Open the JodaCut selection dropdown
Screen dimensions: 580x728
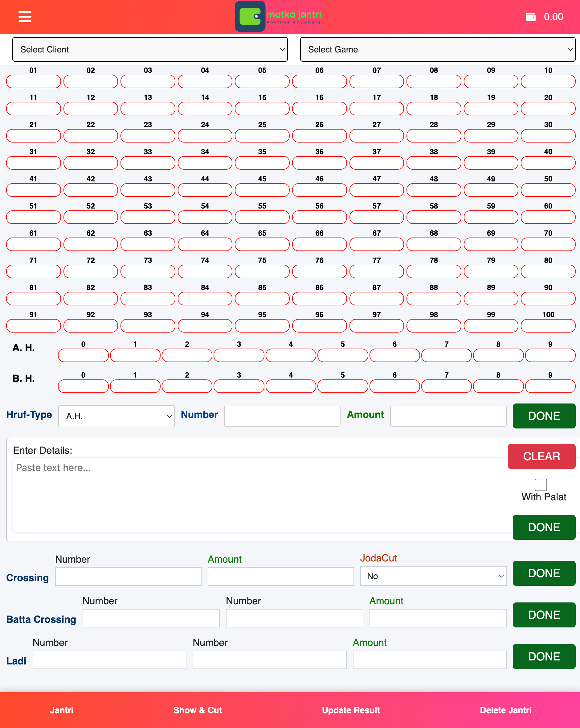tap(433, 576)
